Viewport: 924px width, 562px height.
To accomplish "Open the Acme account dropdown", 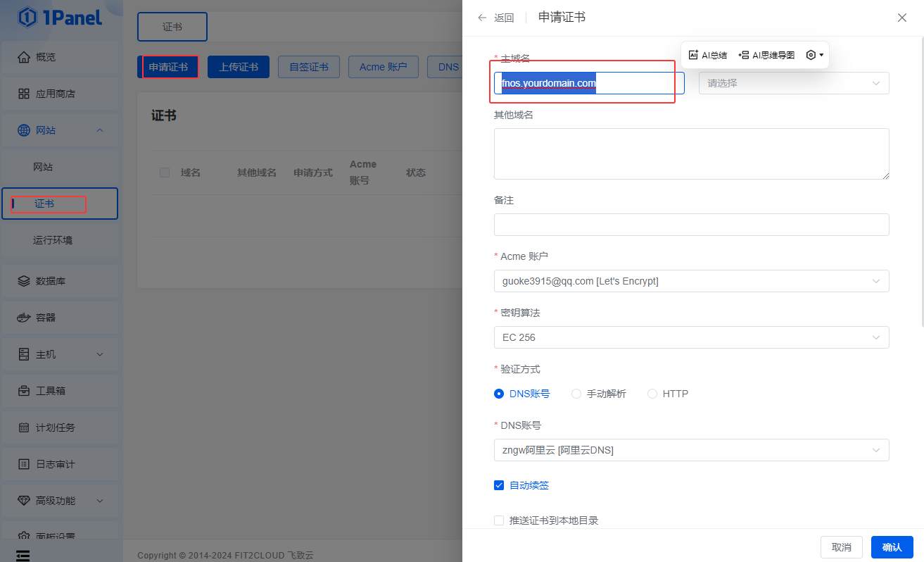I will click(691, 281).
